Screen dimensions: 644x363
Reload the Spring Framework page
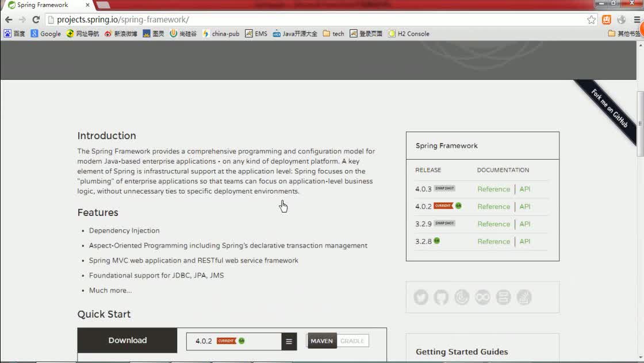pyautogui.click(x=36, y=20)
